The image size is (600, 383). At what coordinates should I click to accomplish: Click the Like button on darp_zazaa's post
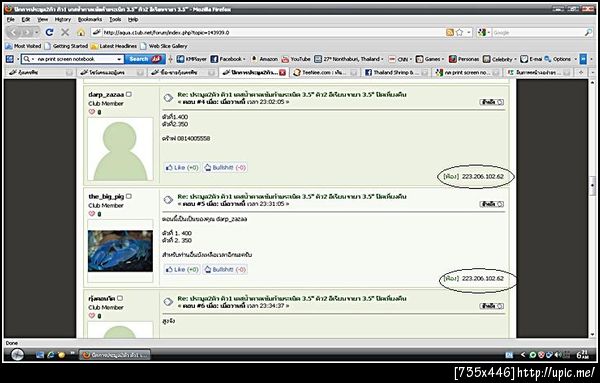[182, 168]
